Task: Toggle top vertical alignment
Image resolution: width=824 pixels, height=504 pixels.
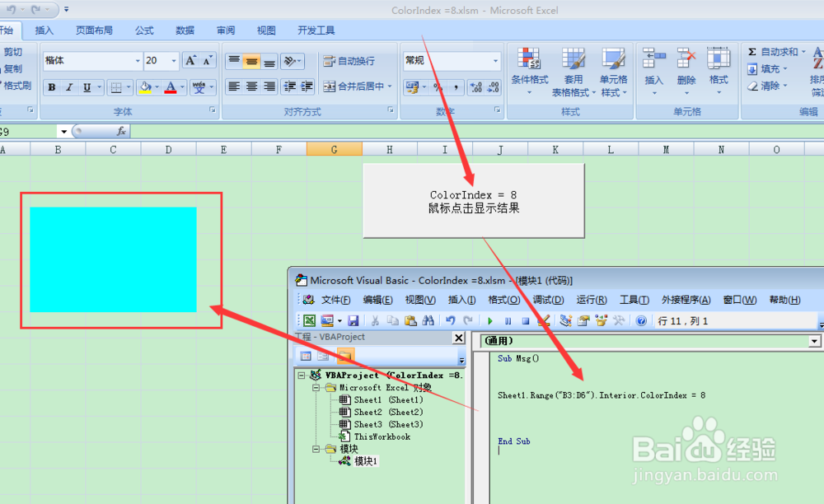Action: click(x=234, y=62)
